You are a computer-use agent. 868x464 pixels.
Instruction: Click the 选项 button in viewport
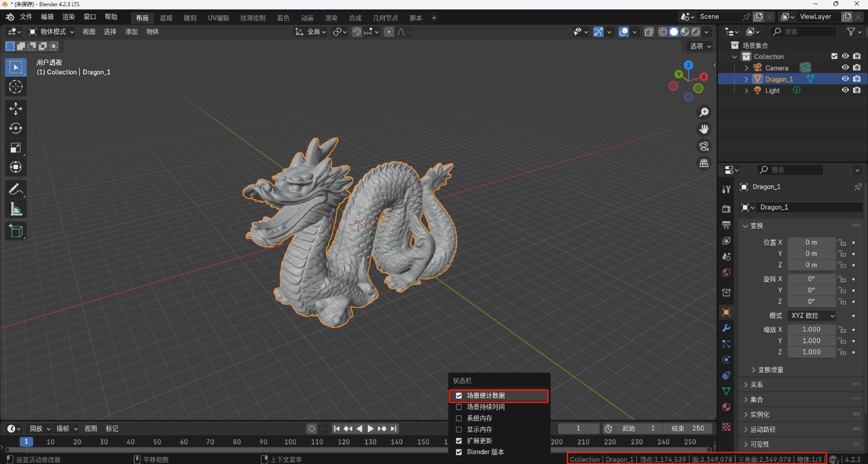(x=700, y=46)
